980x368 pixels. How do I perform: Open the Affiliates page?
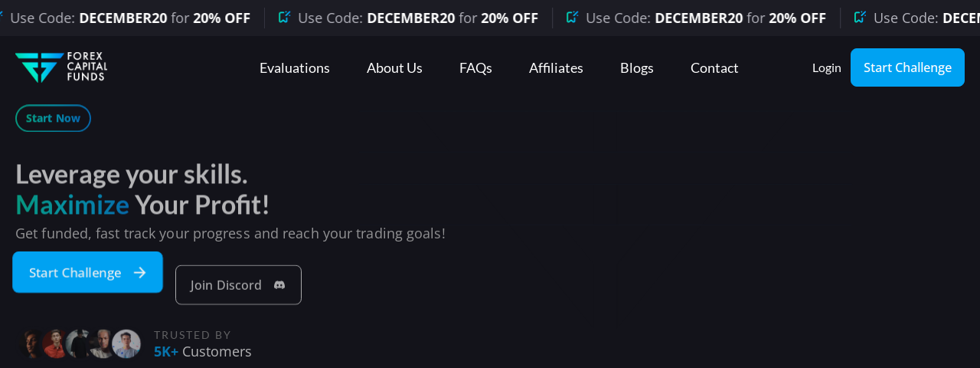[x=556, y=67]
